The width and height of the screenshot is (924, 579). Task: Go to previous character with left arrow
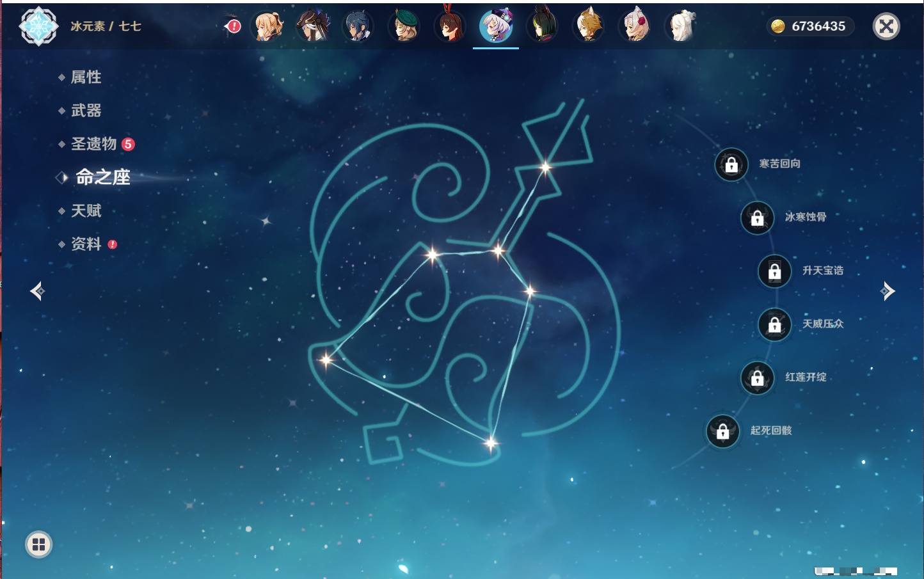[37, 291]
